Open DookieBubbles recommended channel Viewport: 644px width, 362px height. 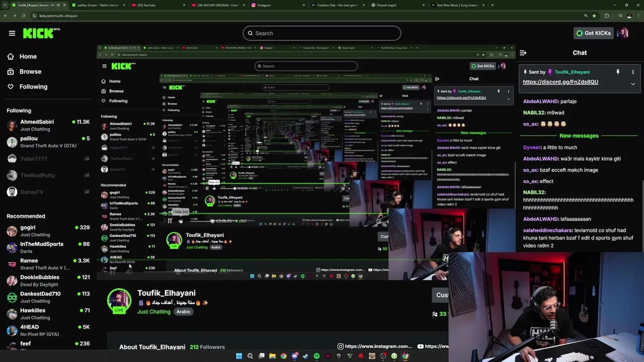49,281
